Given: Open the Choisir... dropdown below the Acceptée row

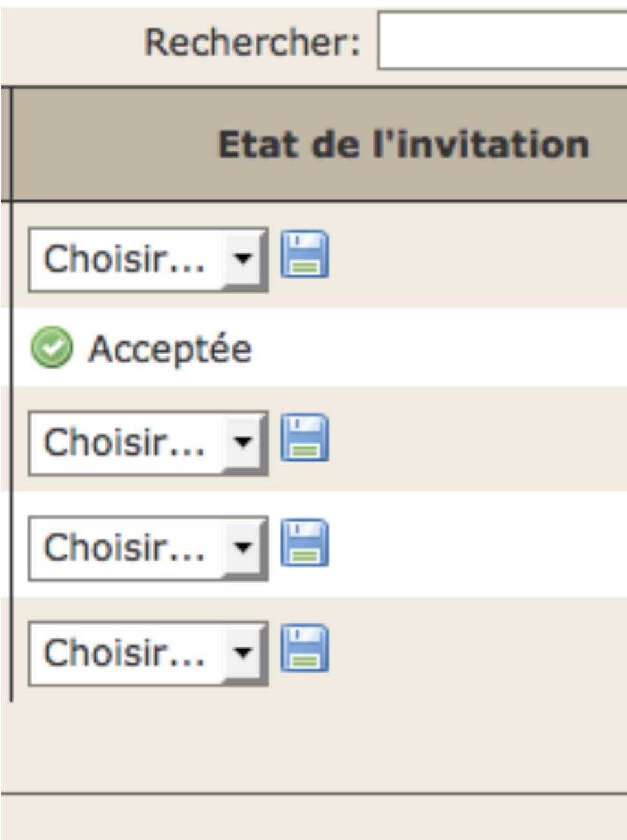Looking at the screenshot, I should [x=148, y=444].
